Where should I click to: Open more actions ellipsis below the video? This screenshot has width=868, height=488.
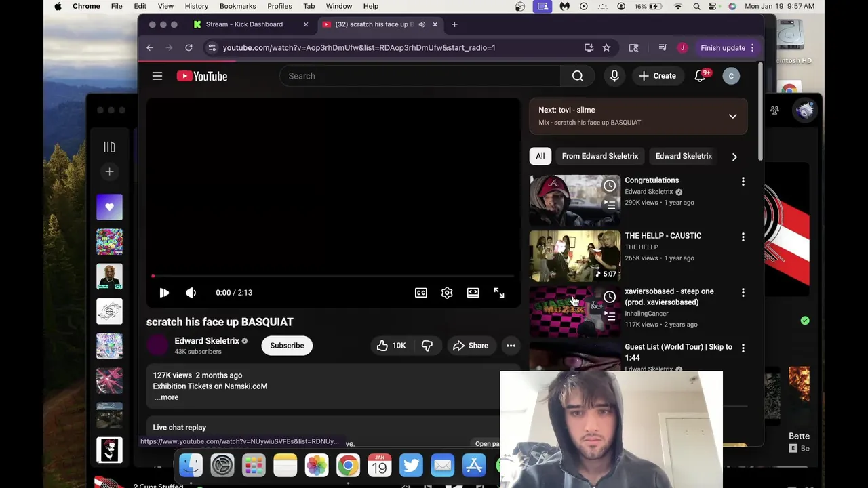[x=511, y=346]
